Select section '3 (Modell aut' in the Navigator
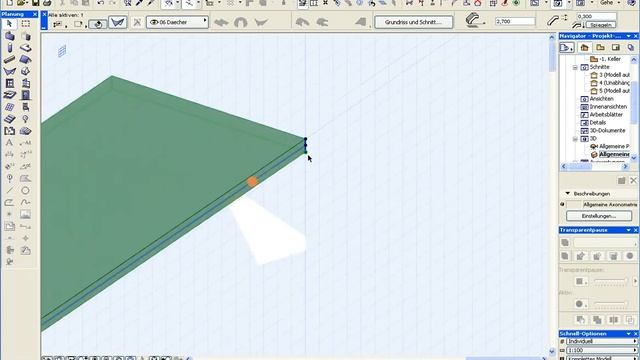 (614, 75)
